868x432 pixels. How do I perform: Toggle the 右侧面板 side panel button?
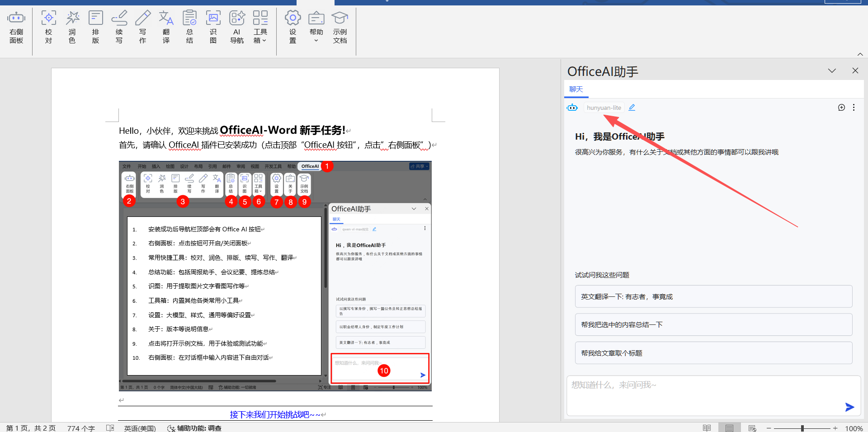[16, 27]
